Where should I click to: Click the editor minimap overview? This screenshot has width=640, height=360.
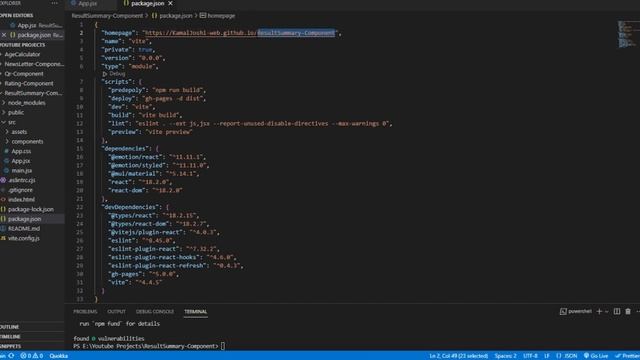(x=627, y=34)
